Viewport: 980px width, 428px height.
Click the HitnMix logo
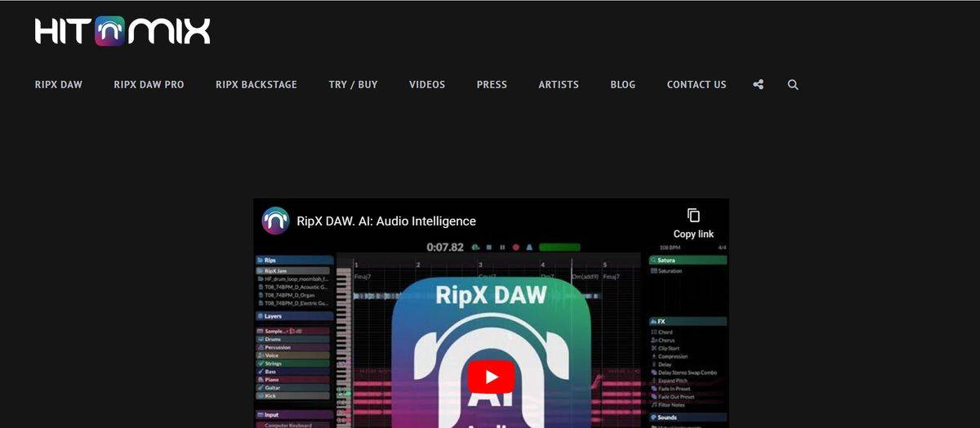click(122, 31)
